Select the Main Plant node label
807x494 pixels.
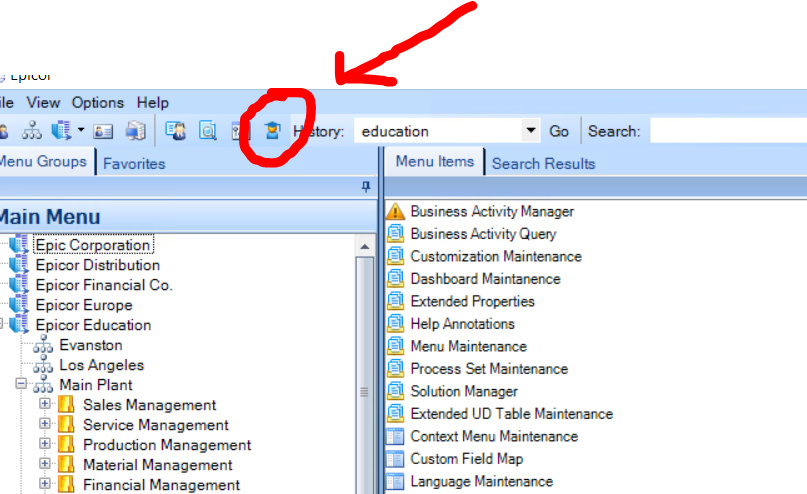[x=96, y=385]
